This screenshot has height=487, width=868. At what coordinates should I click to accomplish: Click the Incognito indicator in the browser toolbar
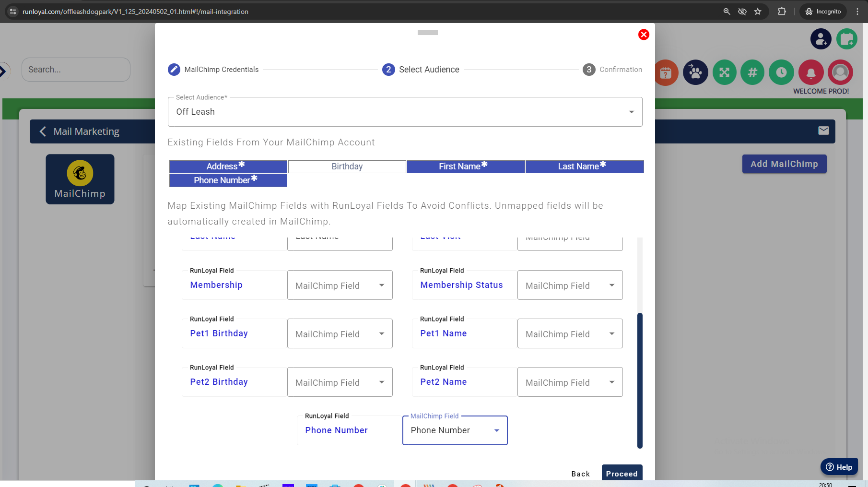coord(823,12)
